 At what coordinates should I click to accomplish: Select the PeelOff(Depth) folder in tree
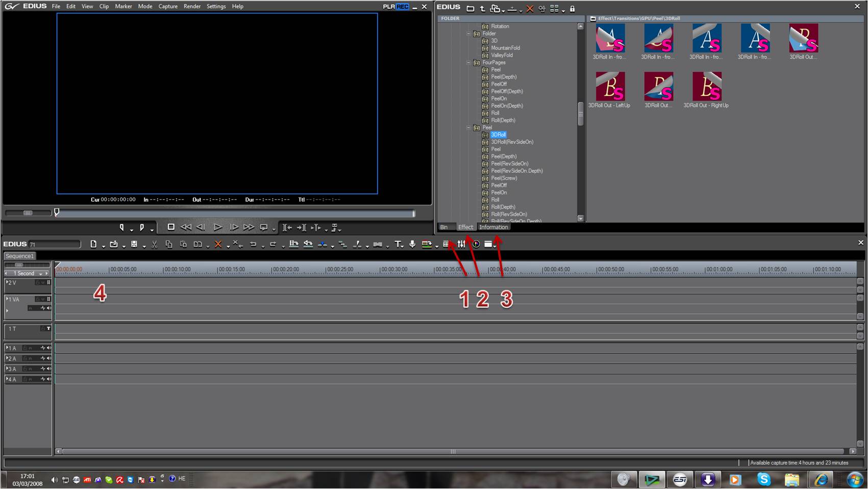[507, 91]
